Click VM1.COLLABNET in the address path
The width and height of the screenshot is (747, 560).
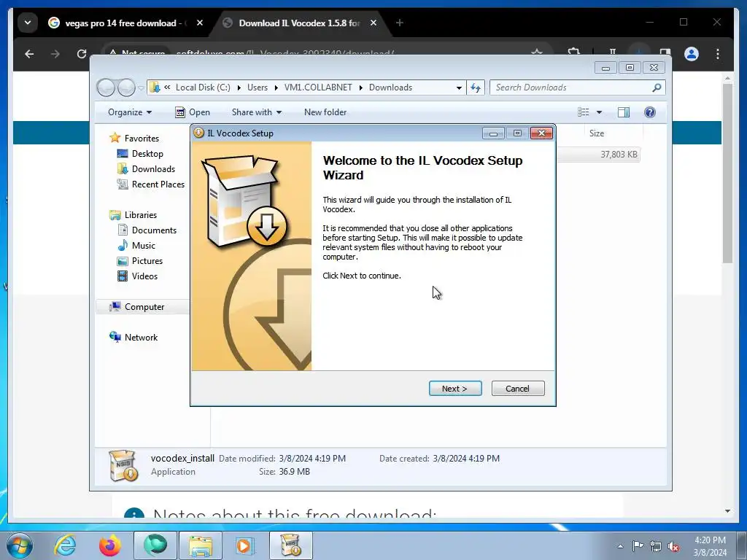pos(318,87)
